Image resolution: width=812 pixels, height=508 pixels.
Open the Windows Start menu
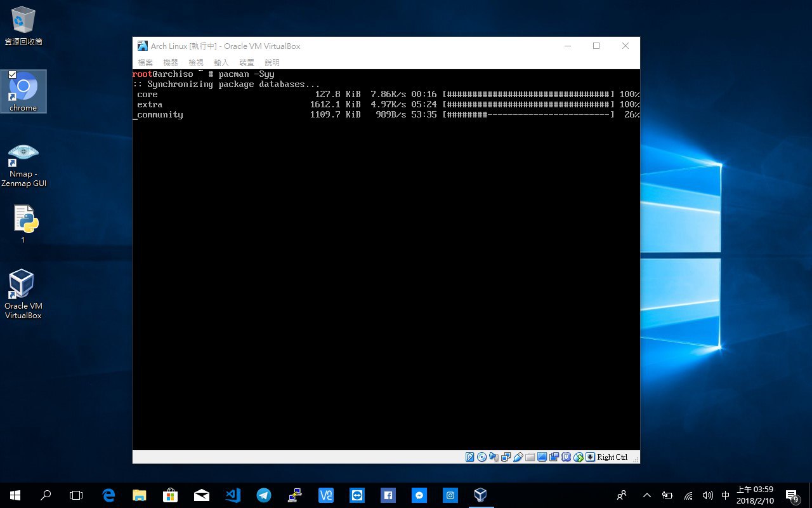(x=15, y=495)
